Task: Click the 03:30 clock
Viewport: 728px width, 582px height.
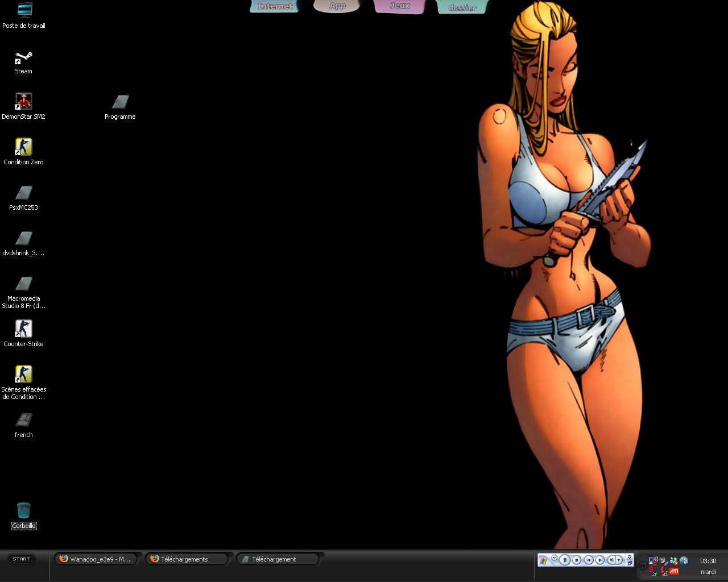Action: coord(708,561)
